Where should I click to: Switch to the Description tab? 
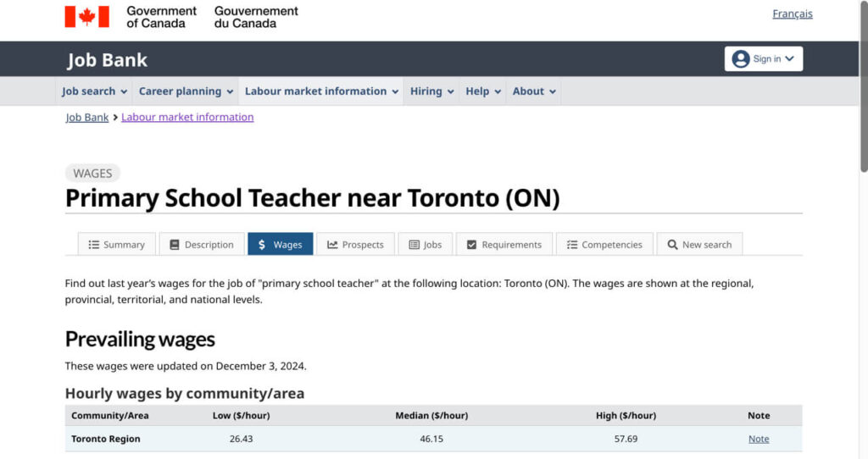point(202,245)
